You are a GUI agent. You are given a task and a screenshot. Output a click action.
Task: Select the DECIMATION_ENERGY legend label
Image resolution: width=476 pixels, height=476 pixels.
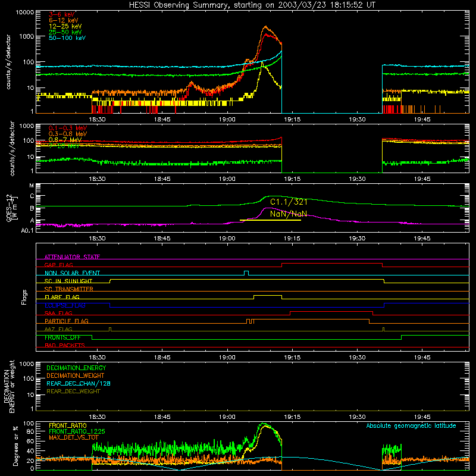click(76, 368)
